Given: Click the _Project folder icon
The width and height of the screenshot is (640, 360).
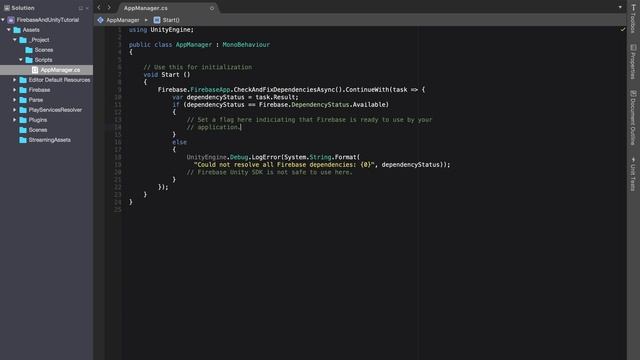Looking at the screenshot, I should 23,40.
